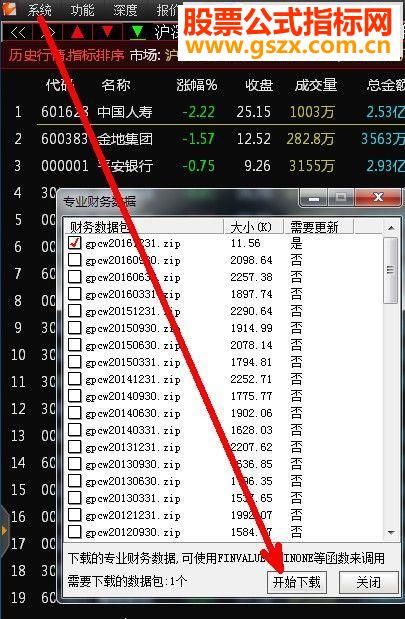Click the 历史行情.指标排序 title label
Image resolution: width=405 pixels, height=619 pixels.
pyautogui.click(x=66, y=55)
